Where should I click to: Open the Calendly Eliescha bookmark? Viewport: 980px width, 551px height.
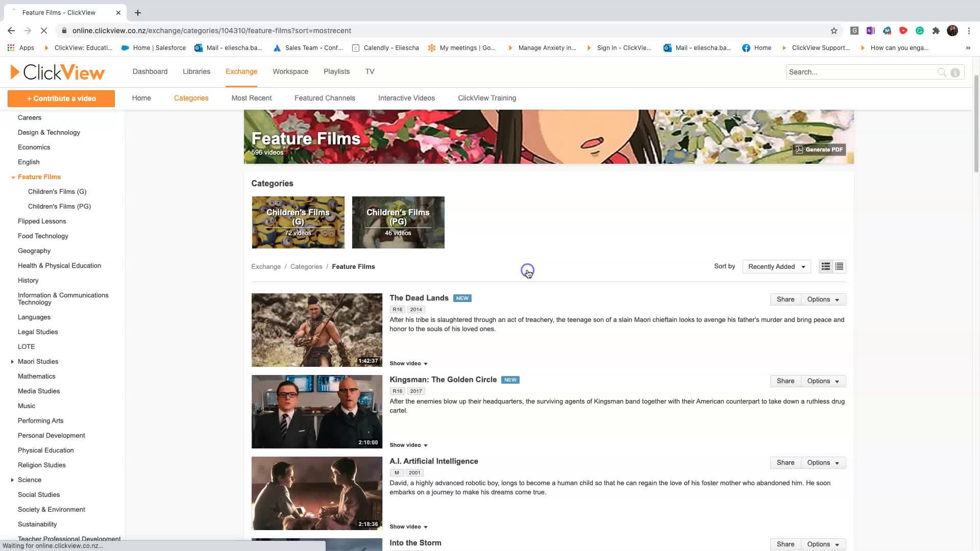pyautogui.click(x=385, y=48)
